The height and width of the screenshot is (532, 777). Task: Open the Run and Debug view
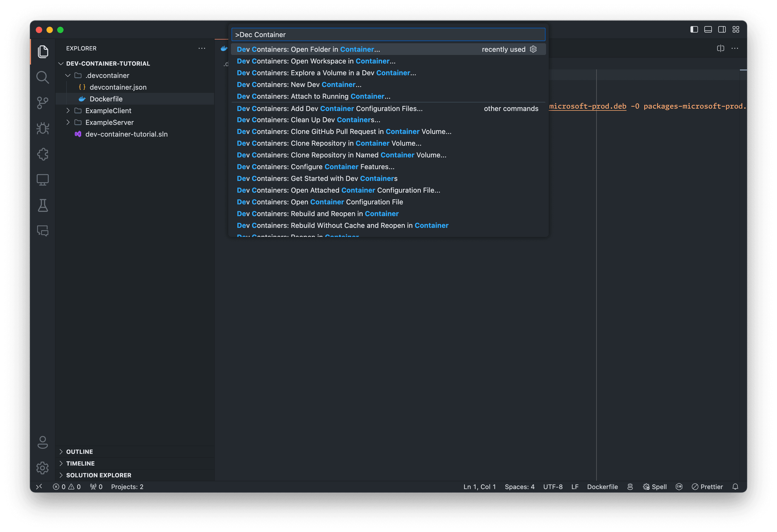[x=42, y=128]
